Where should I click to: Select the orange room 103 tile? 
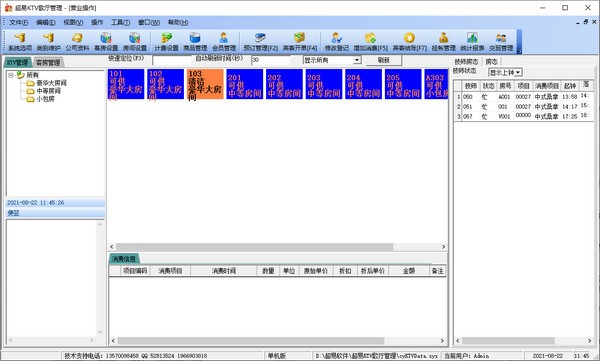coord(205,84)
